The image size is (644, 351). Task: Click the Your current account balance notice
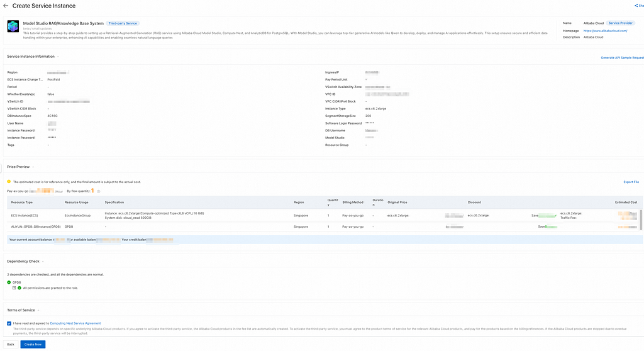pos(325,240)
